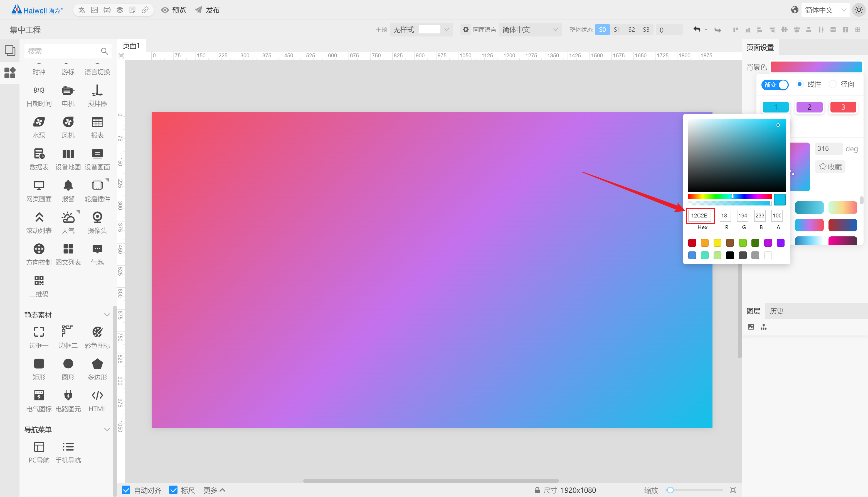Switch overall state to S3
This screenshot has width=868, height=497.
(x=646, y=30)
